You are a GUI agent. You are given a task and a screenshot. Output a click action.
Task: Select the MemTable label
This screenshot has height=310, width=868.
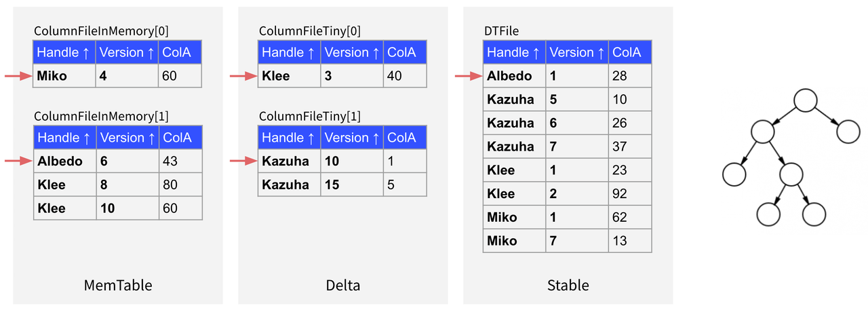(x=118, y=286)
